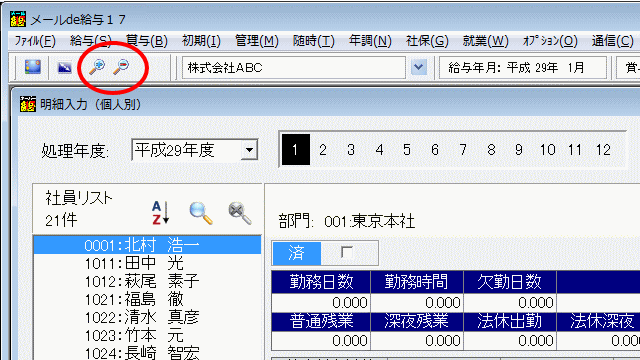Open the 年調(N) menu
This screenshot has height=360, width=640.
click(370, 41)
